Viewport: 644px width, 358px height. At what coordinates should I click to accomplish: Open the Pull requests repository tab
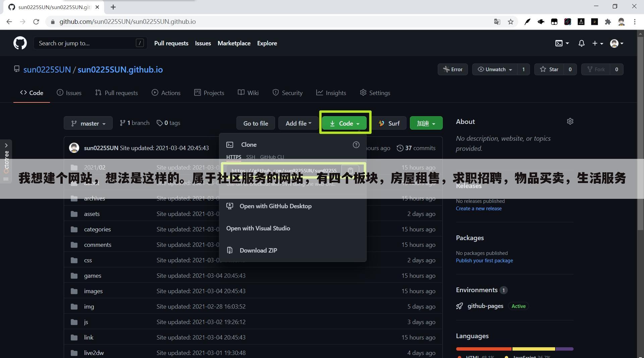116,93
